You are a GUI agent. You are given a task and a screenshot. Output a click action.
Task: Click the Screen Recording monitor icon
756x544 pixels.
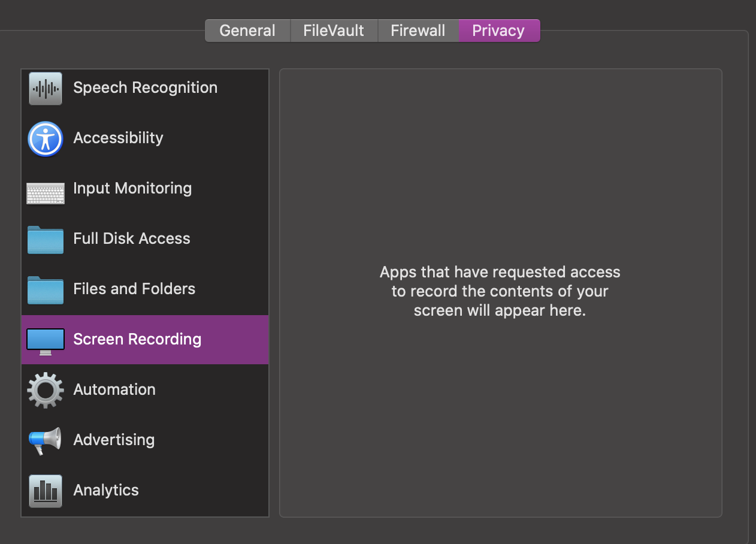tap(46, 340)
